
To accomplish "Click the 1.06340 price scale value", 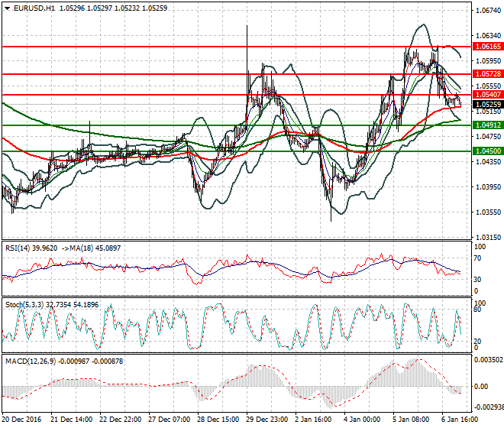I will click(489, 35).
